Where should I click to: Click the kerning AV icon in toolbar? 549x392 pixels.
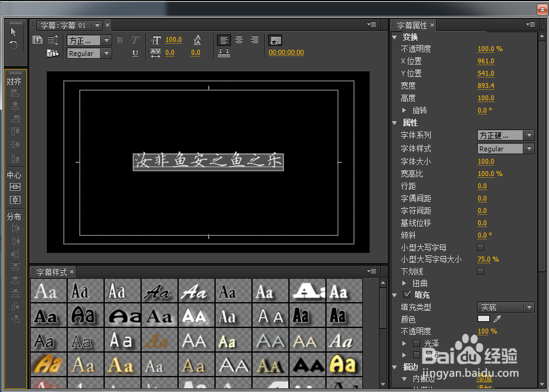click(x=155, y=53)
